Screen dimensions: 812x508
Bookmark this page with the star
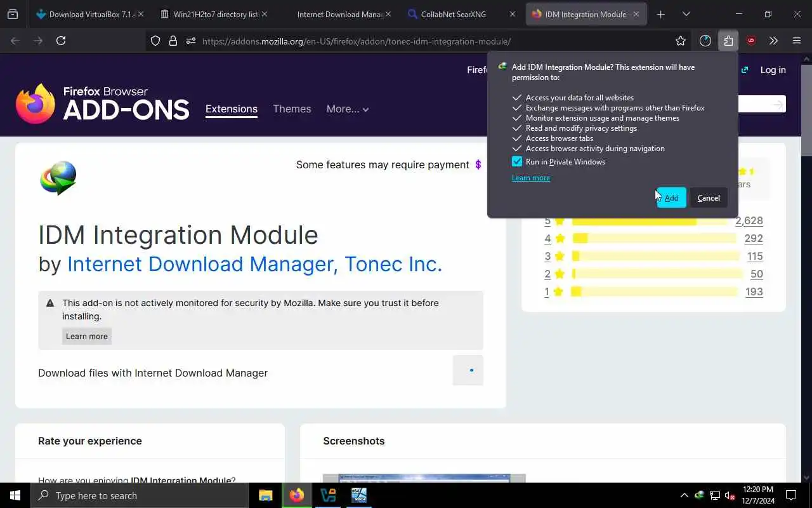click(681, 41)
